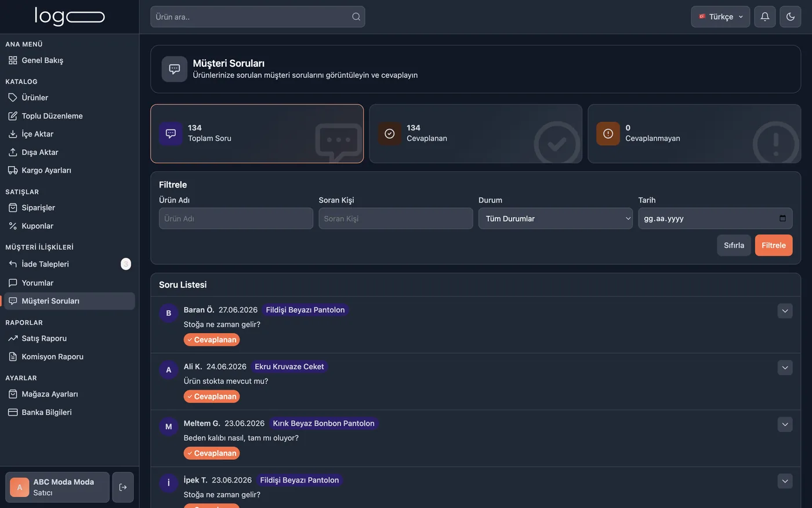Toggle dark mode moon icon
This screenshot has width=812, height=508.
click(791, 17)
